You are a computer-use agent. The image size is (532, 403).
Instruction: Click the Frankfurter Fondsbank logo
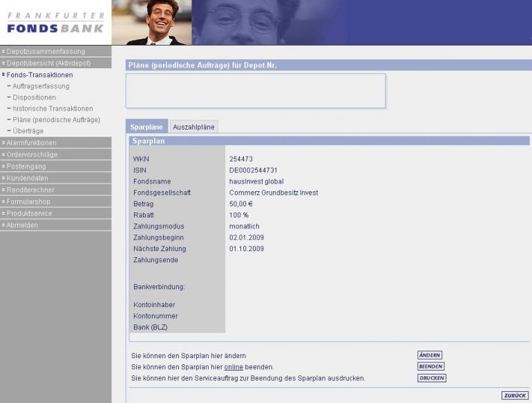point(56,23)
